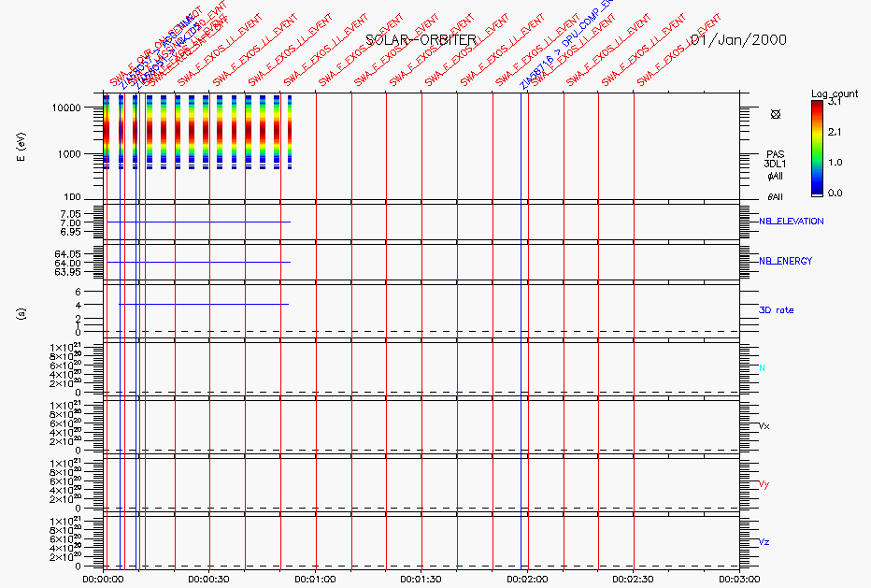Click the 1000 energy tick label
The image size is (871, 588).
(69, 154)
